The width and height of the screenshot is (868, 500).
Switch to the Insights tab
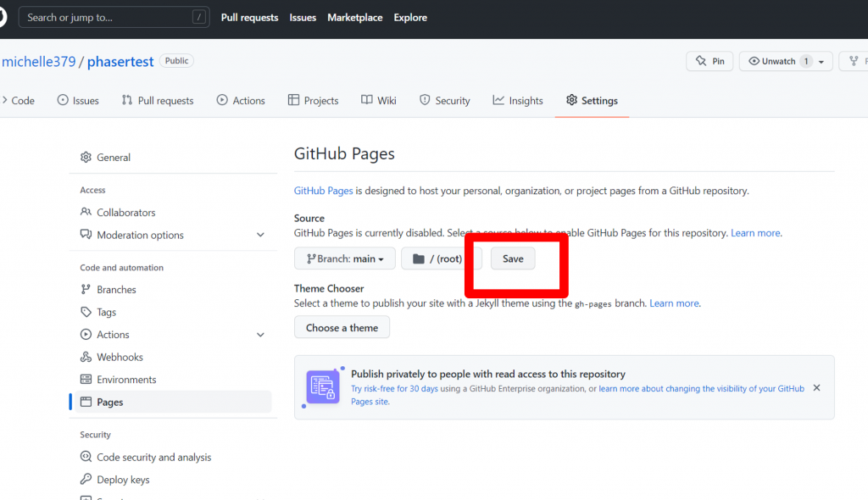click(x=518, y=100)
